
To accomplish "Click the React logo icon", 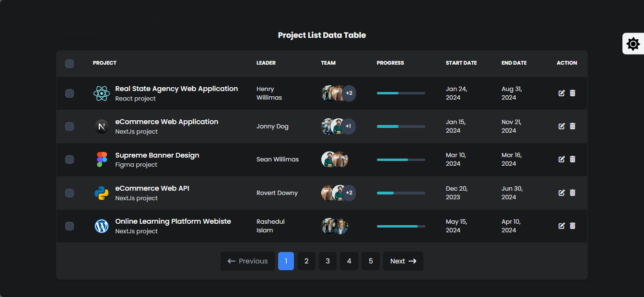I will (x=102, y=93).
